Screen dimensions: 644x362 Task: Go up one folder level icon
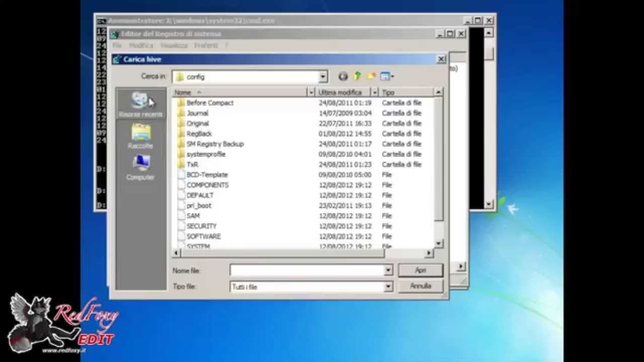(x=357, y=76)
